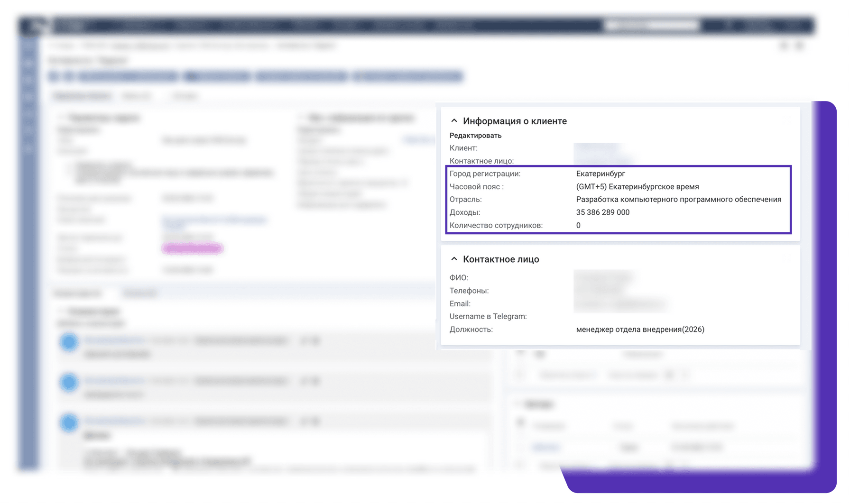Click the industry value about software development
The image size is (850, 504).
678,200
